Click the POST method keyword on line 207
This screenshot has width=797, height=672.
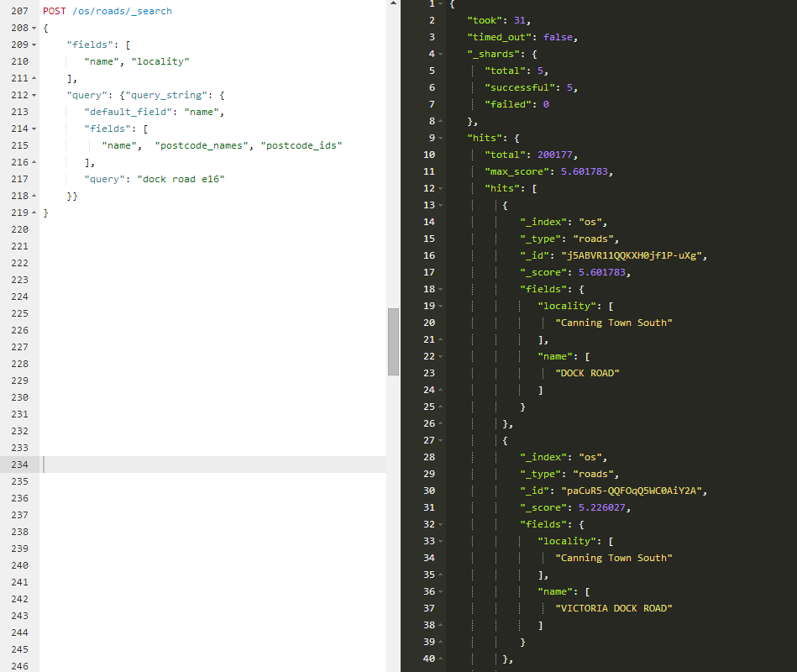[x=55, y=11]
